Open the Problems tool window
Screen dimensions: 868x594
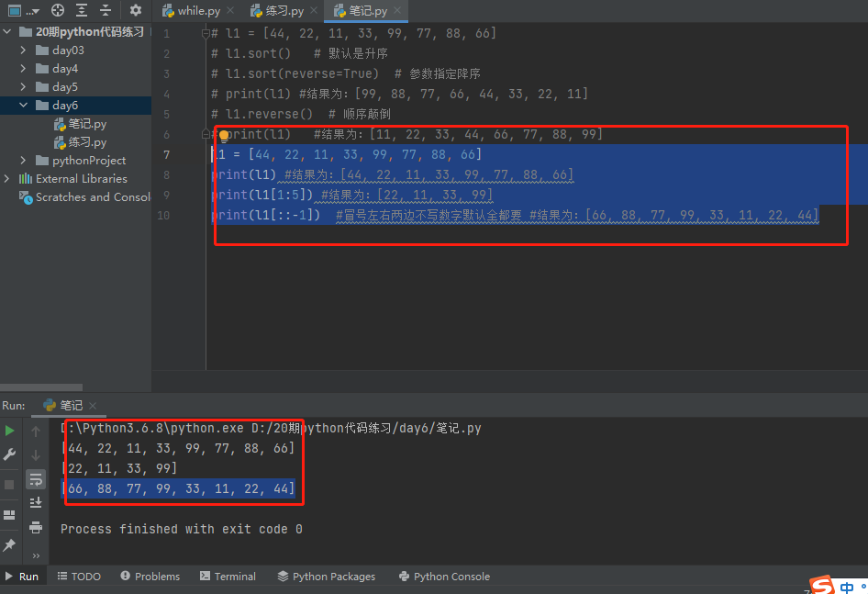pyautogui.click(x=150, y=577)
